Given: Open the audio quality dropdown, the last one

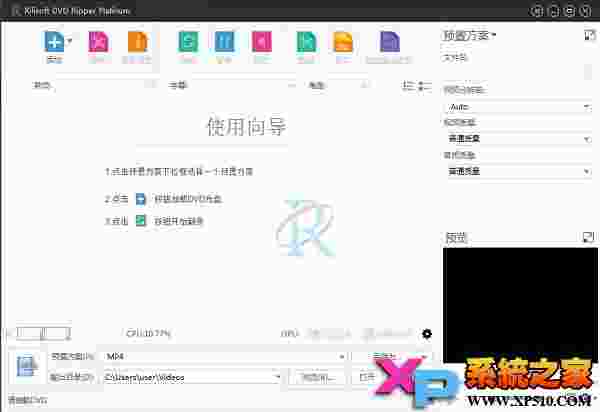Looking at the screenshot, I should [x=518, y=171].
